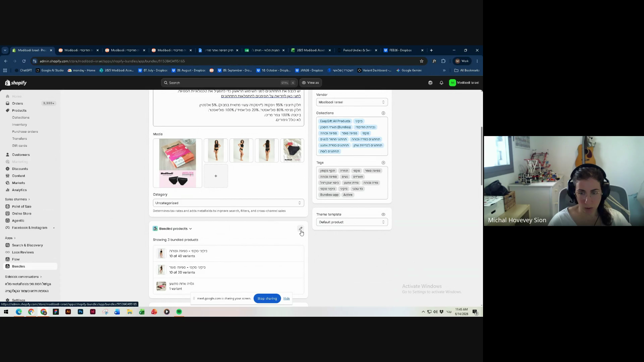Open Spotify from the Windows taskbar

(179, 312)
